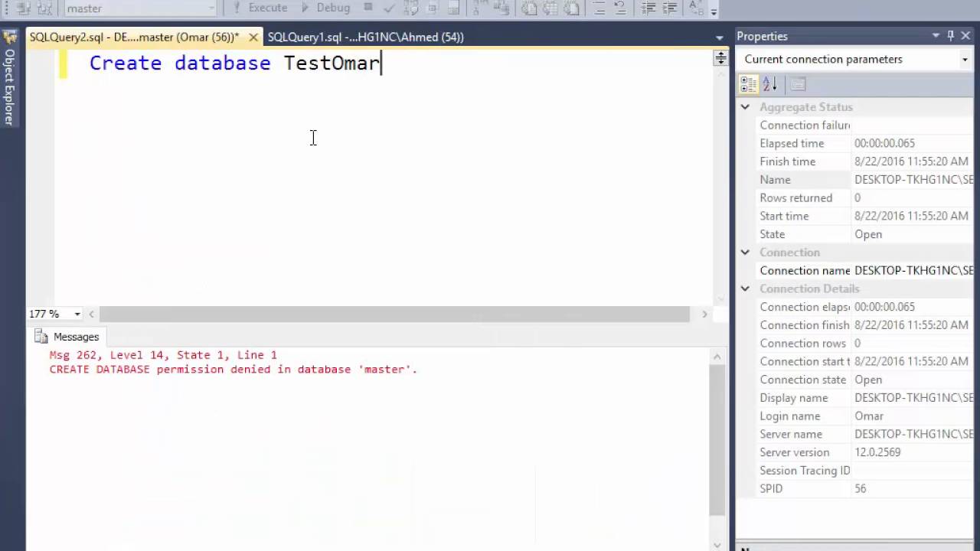Screen dimensions: 980x551
Task: Place cursor after TestOmar in the query editor
Action: coord(381,64)
